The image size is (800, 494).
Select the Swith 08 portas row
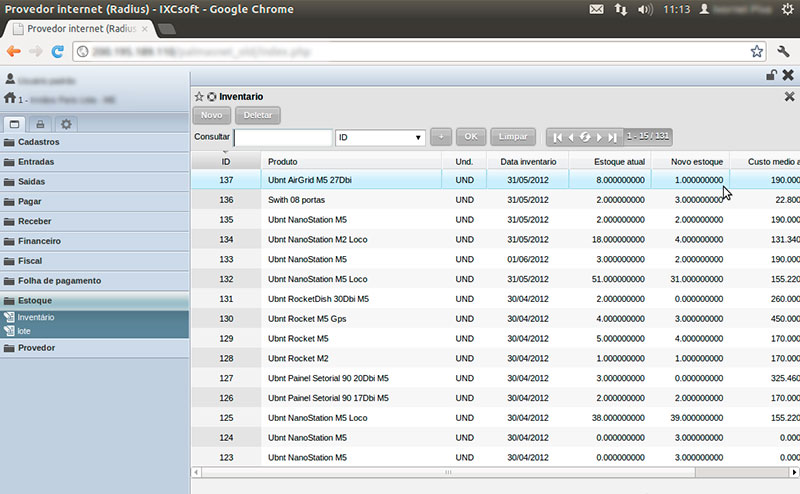[496, 200]
